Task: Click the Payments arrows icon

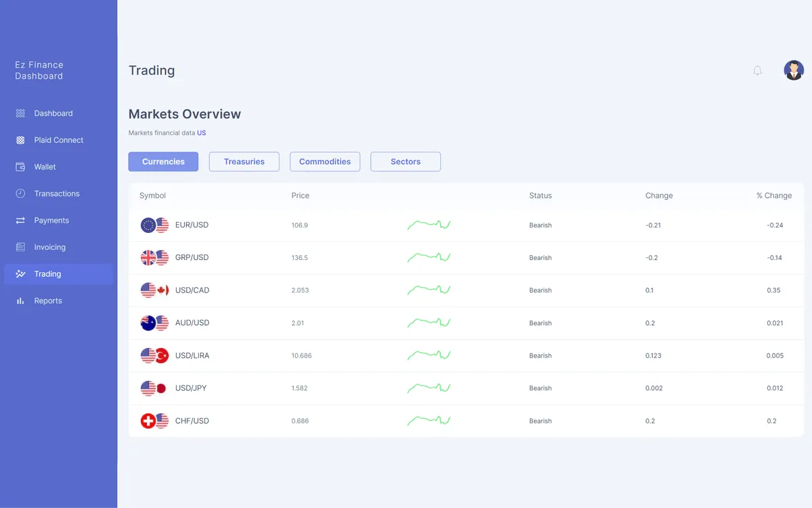Action: 20,220
